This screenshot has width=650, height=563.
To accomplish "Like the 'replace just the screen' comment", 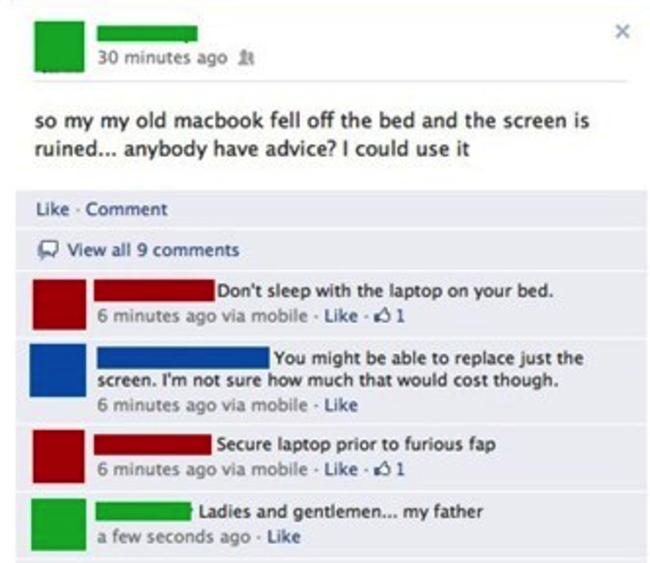I will click(341, 405).
